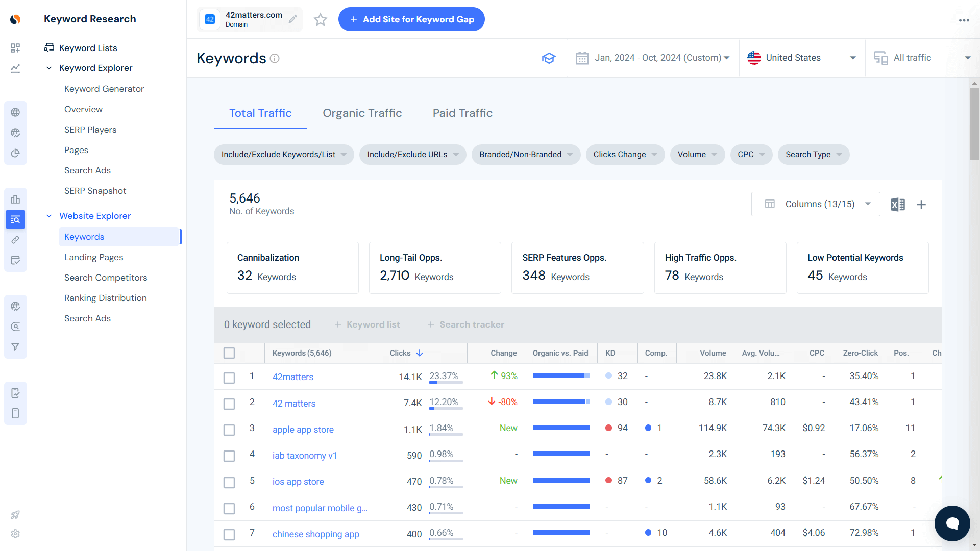Open the rocket icon at sidebar bottom
This screenshot has width=980, height=551.
[x=15, y=515]
